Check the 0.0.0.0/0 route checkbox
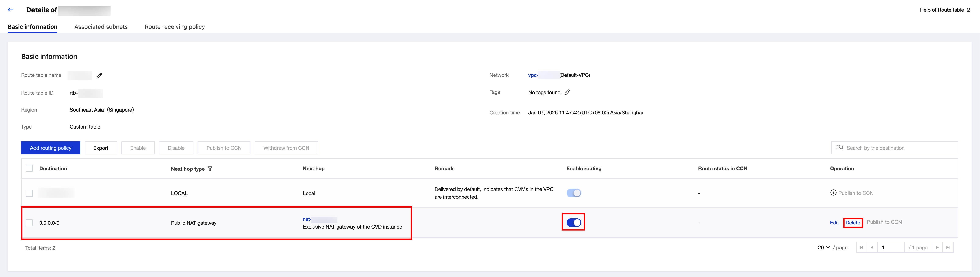The width and height of the screenshot is (980, 277). (29, 223)
